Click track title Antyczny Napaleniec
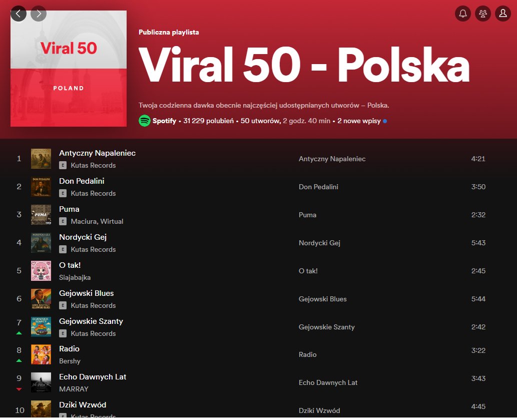The width and height of the screenshot is (517, 420). pos(97,153)
